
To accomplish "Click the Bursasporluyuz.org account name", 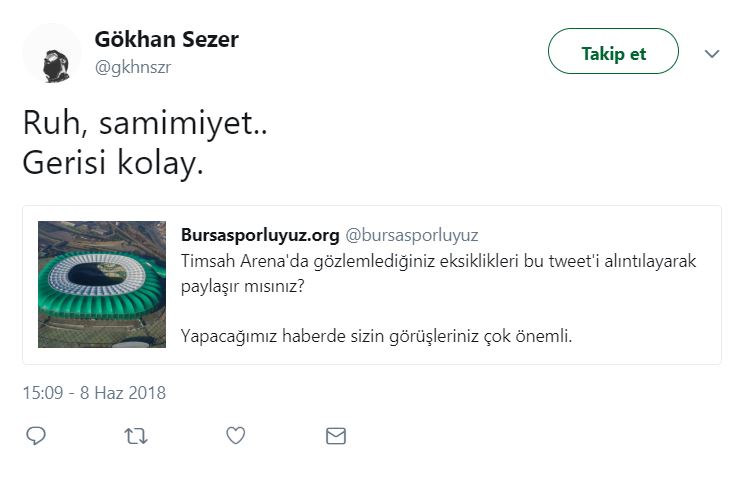I will tap(260, 236).
